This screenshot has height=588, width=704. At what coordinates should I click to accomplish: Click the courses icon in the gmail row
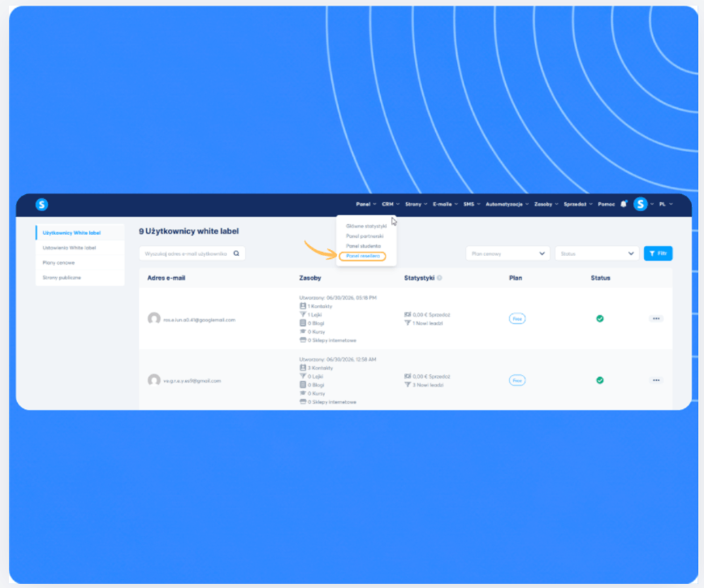pos(303,393)
